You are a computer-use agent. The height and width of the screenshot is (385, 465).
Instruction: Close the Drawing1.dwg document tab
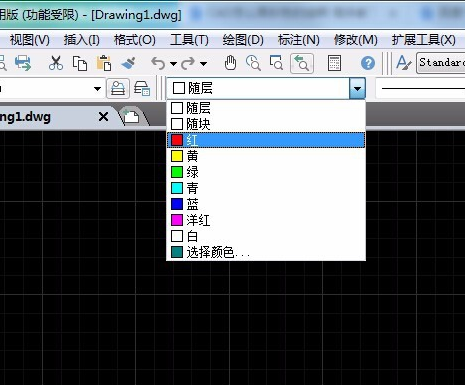click(104, 117)
